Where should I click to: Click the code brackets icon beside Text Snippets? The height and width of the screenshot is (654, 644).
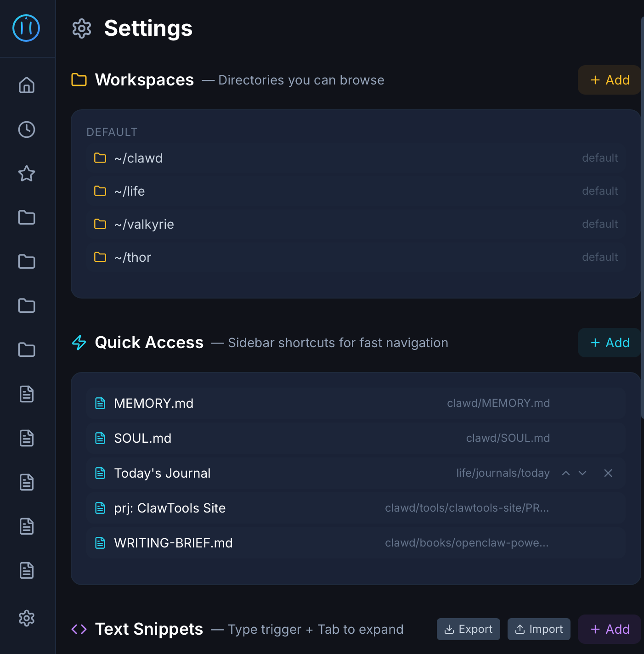pos(79,629)
